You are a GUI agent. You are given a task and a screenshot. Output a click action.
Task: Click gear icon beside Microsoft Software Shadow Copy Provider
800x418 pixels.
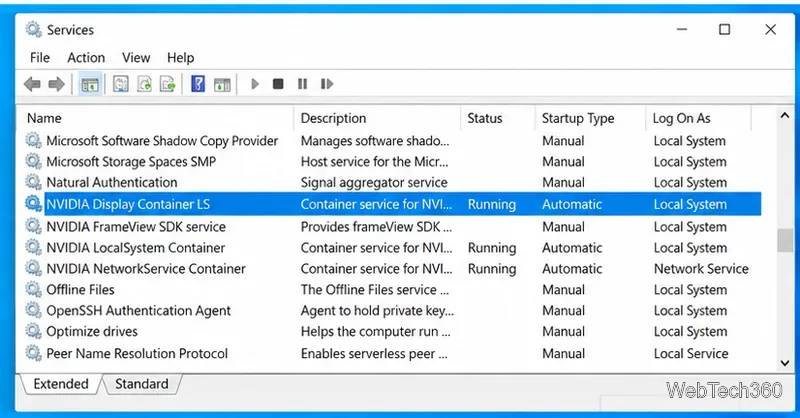34,140
